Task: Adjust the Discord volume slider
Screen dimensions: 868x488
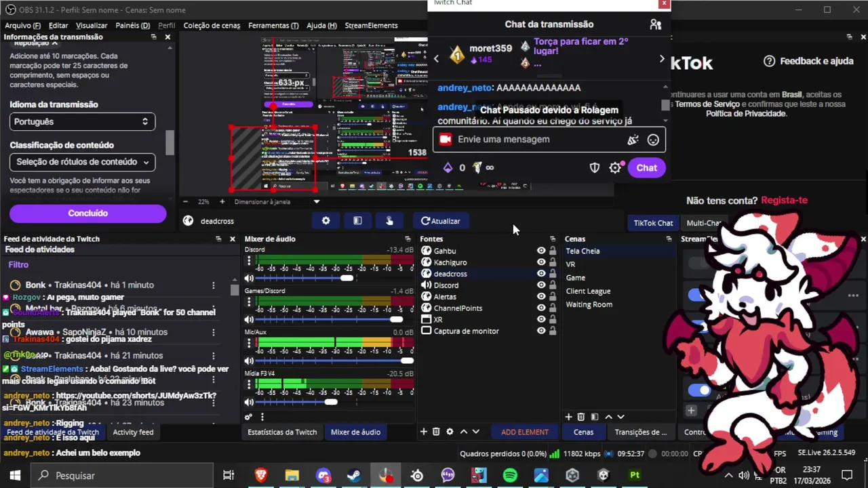Action: coord(335,278)
